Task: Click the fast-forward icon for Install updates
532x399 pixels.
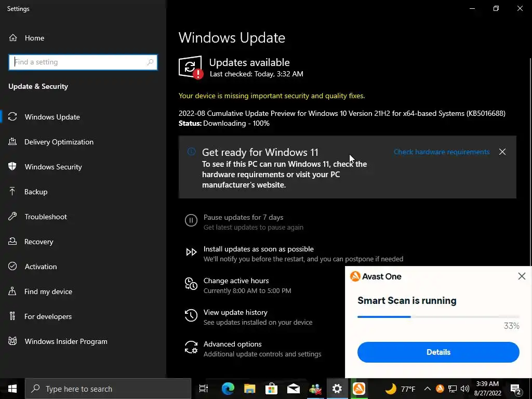Action: point(191,252)
